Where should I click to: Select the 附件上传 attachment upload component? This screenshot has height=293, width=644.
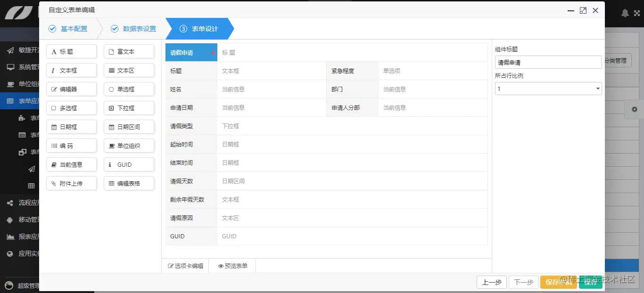[71, 183]
